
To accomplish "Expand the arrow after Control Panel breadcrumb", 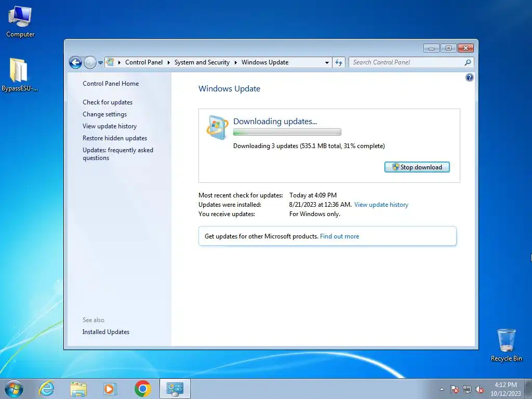I will (x=169, y=62).
